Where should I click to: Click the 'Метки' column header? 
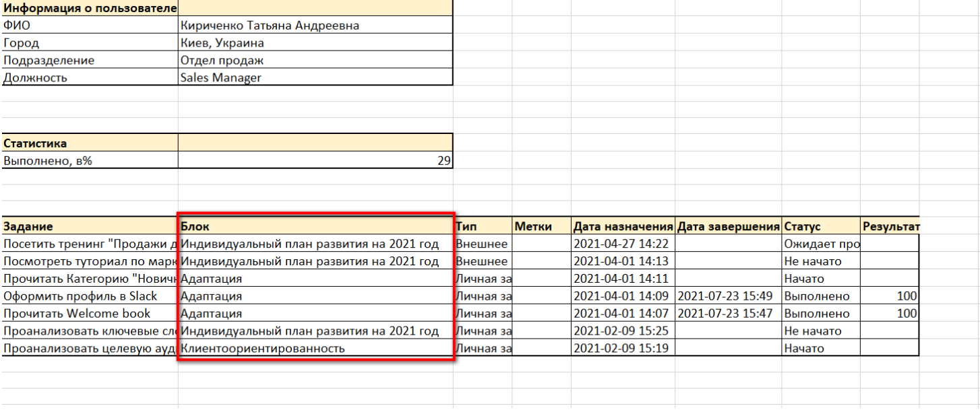[x=542, y=226]
